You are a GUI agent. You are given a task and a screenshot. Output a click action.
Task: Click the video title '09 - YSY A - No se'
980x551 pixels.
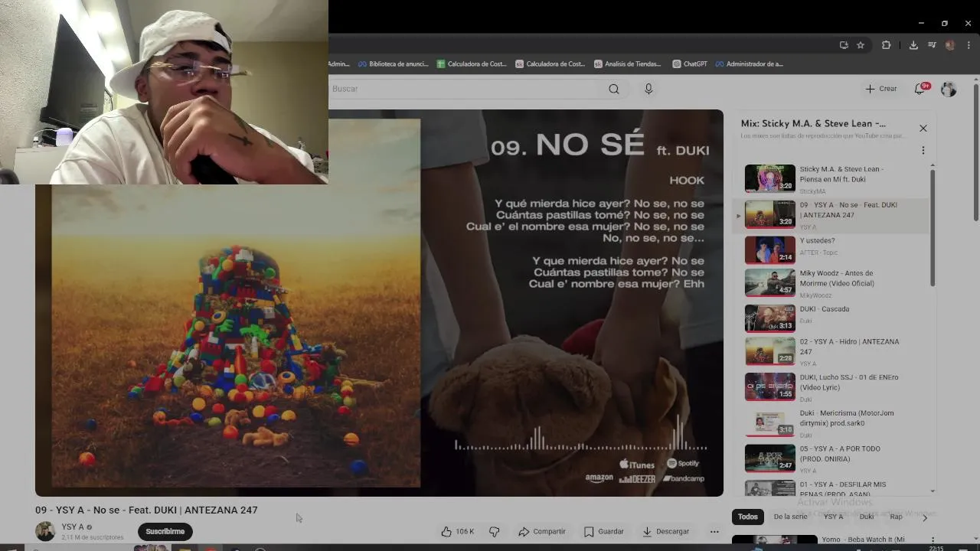(146, 510)
